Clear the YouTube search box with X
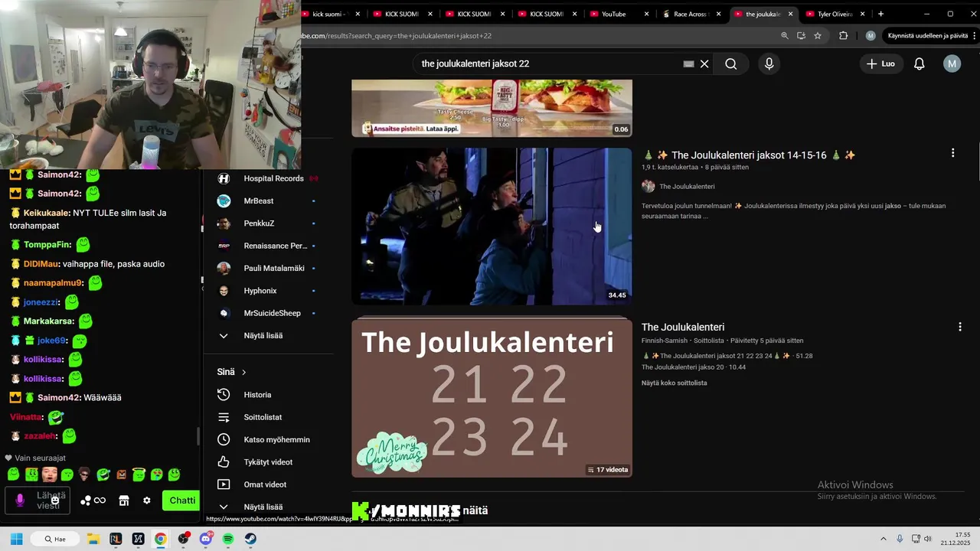Image resolution: width=980 pixels, height=551 pixels. tap(704, 64)
